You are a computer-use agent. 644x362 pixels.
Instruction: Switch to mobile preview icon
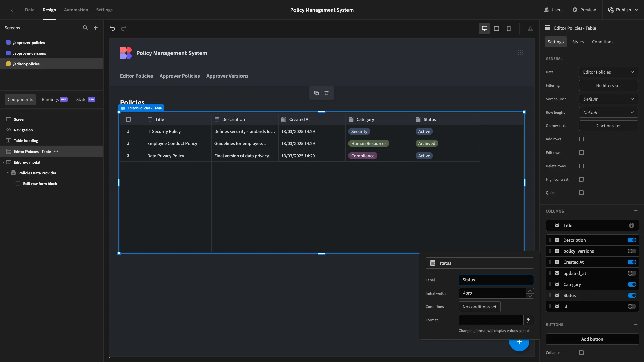509,28
